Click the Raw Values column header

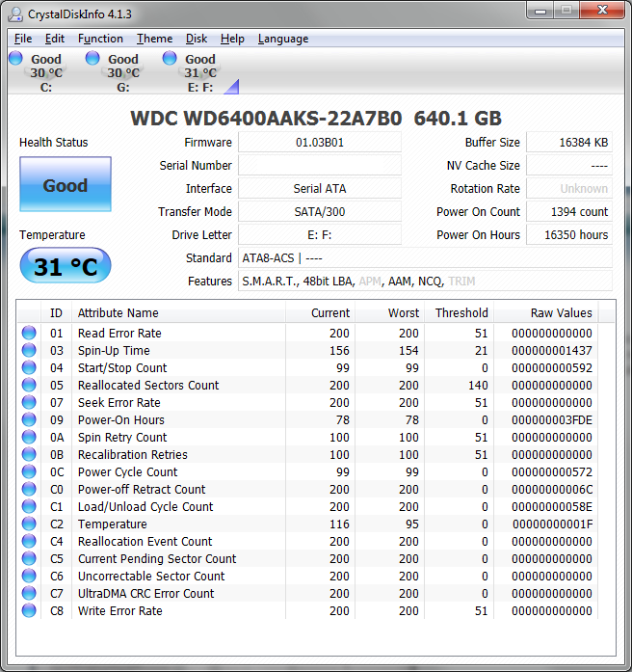546,312
